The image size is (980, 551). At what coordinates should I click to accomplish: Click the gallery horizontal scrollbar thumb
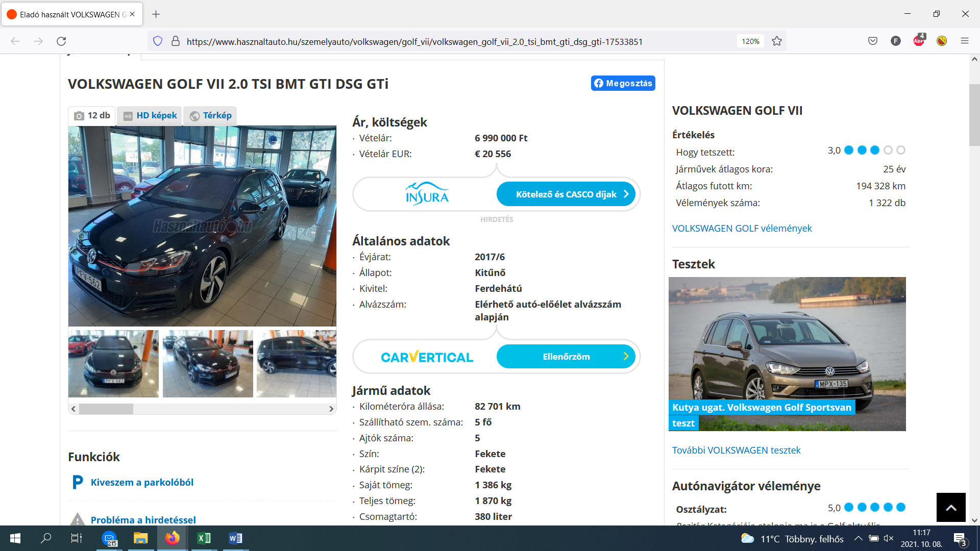coord(106,409)
